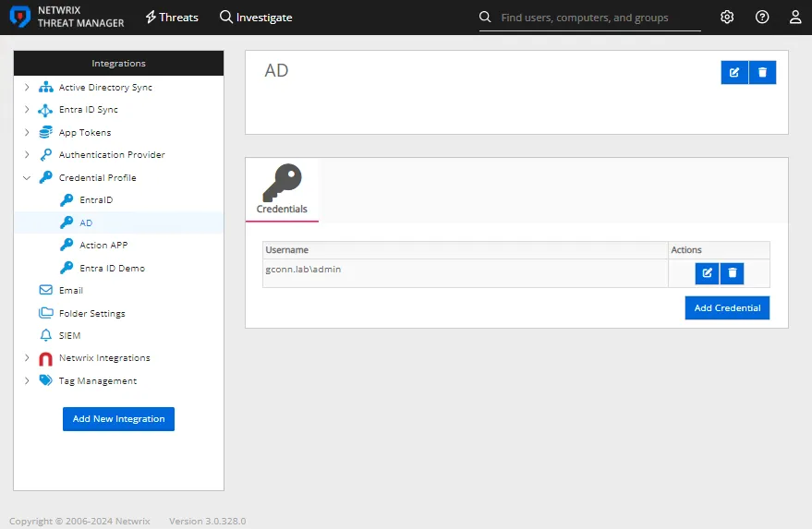Click Add New Integration button
This screenshot has height=529, width=812.
point(118,419)
